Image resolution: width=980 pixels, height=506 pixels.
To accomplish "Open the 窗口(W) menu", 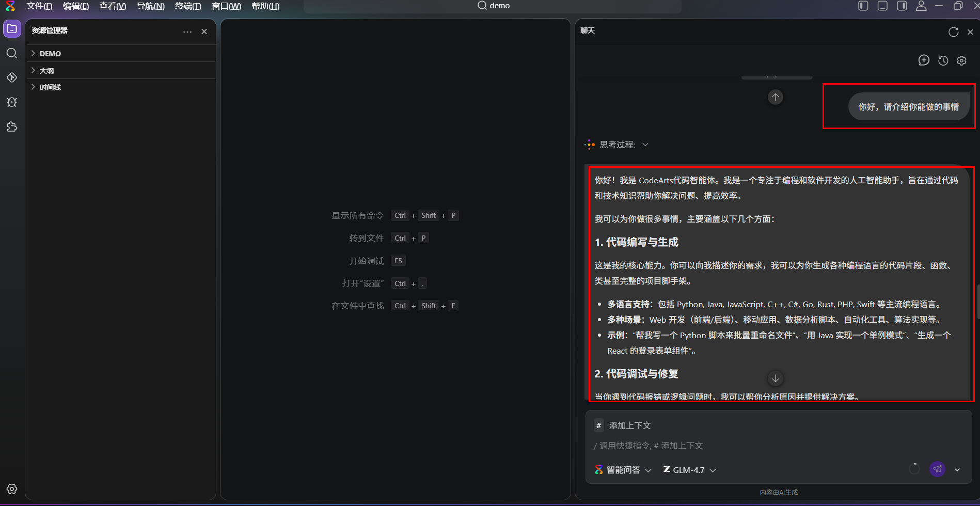I will pyautogui.click(x=226, y=6).
